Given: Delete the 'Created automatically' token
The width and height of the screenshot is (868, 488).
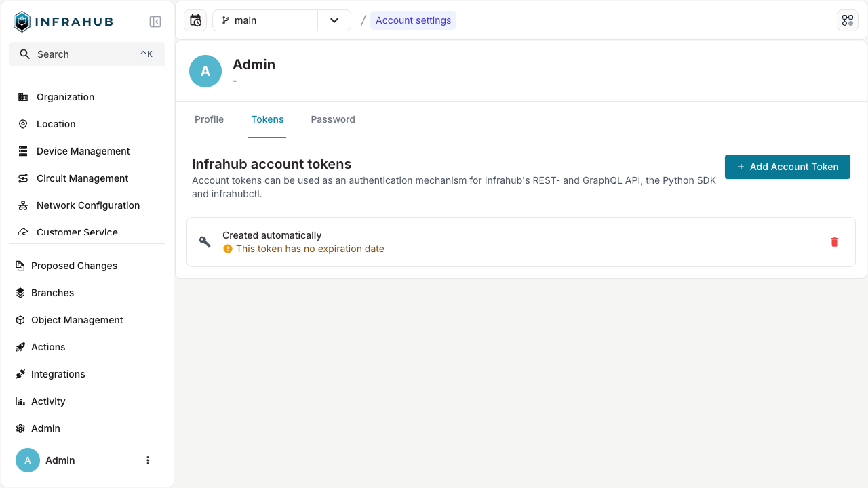Looking at the screenshot, I should point(835,242).
